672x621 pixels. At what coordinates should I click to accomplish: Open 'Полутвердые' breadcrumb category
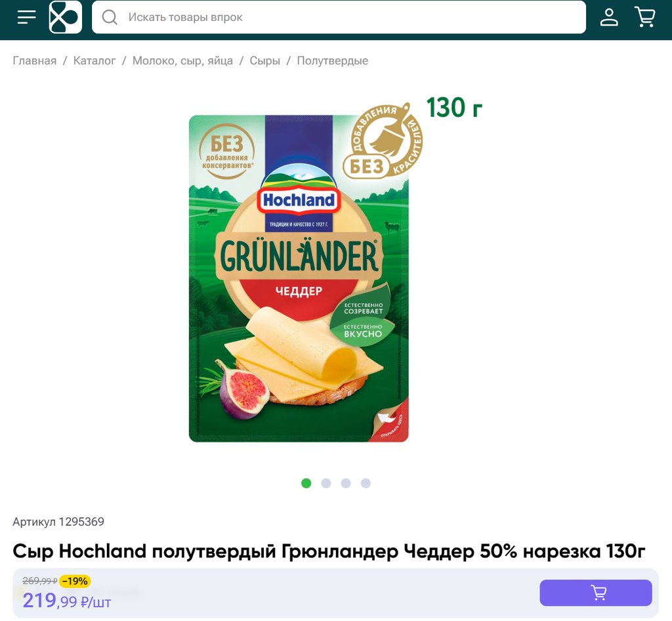pyautogui.click(x=333, y=61)
